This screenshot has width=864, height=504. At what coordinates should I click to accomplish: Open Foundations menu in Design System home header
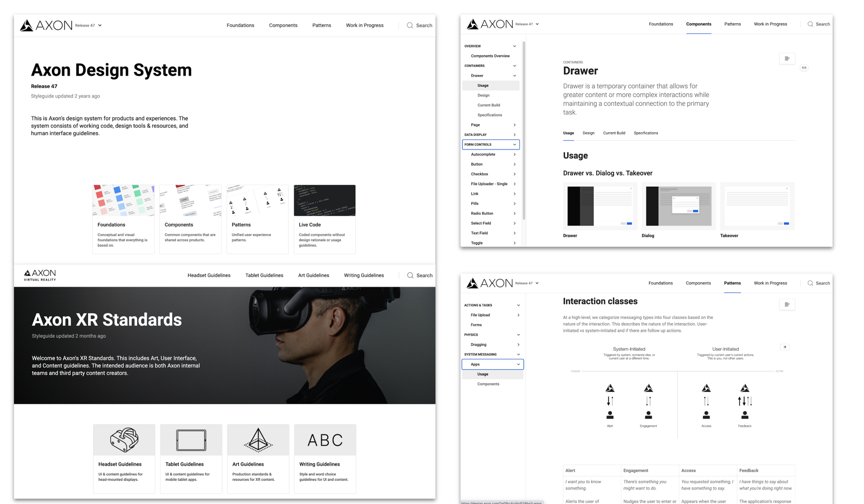[240, 25]
